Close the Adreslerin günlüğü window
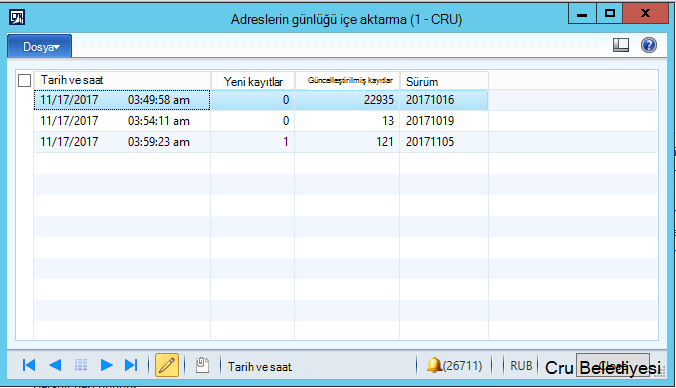The image size is (676, 388). coord(645,14)
